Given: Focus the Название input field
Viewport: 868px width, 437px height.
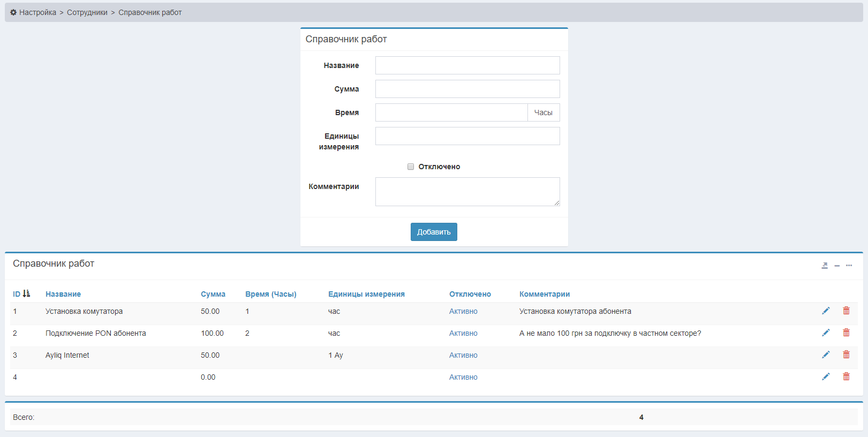Looking at the screenshot, I should pyautogui.click(x=467, y=65).
